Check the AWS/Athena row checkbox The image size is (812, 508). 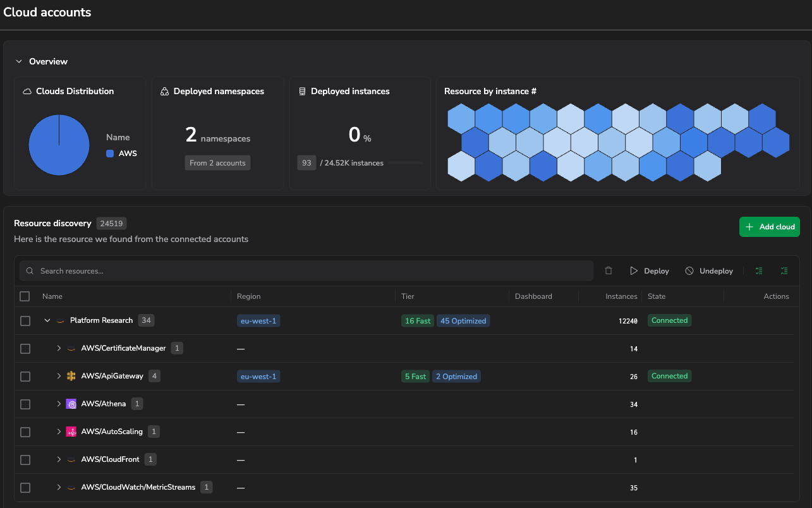25,404
